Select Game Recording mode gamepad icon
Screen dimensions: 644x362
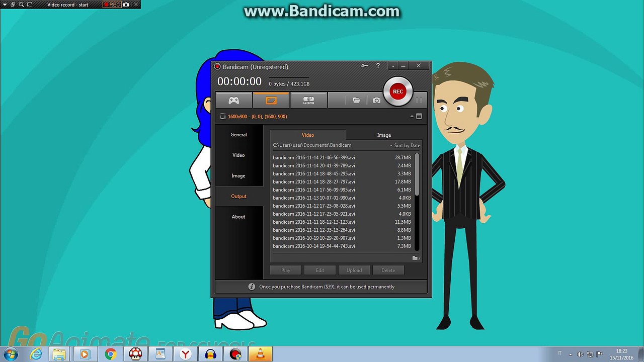point(234,100)
